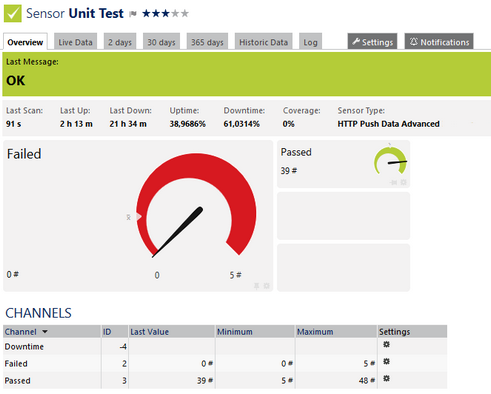The height and width of the screenshot is (394, 491).
Task: Sort by the Last Value column header
Action: click(150, 332)
